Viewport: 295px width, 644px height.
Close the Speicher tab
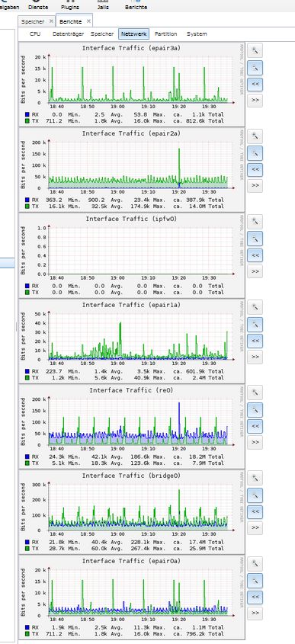[x=51, y=21]
